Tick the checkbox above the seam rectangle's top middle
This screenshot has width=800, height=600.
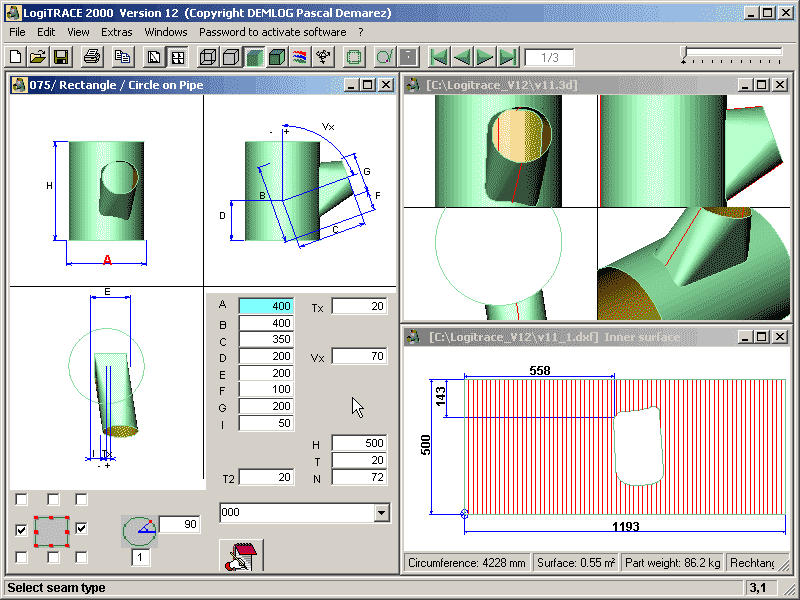(x=53, y=499)
